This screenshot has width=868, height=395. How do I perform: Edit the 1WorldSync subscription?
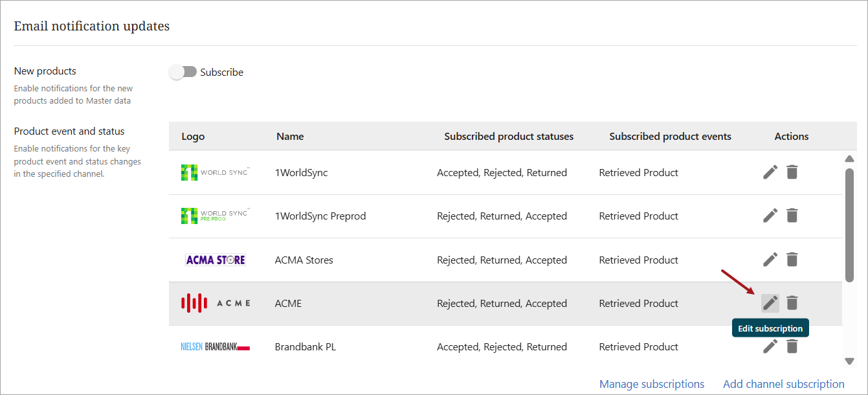tap(770, 172)
